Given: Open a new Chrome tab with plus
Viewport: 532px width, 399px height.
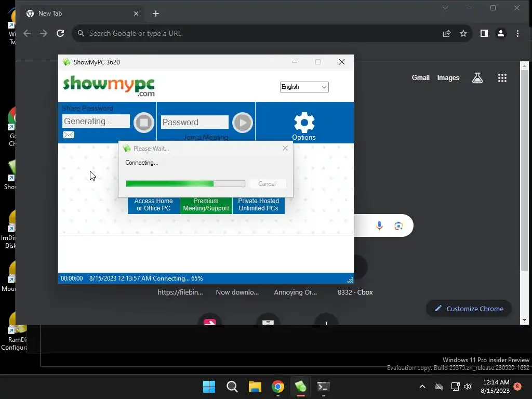Looking at the screenshot, I should click(x=156, y=14).
